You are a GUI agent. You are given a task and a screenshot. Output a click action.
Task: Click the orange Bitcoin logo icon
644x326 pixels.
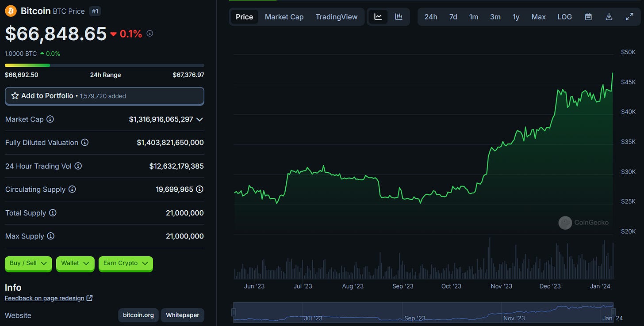coord(11,11)
